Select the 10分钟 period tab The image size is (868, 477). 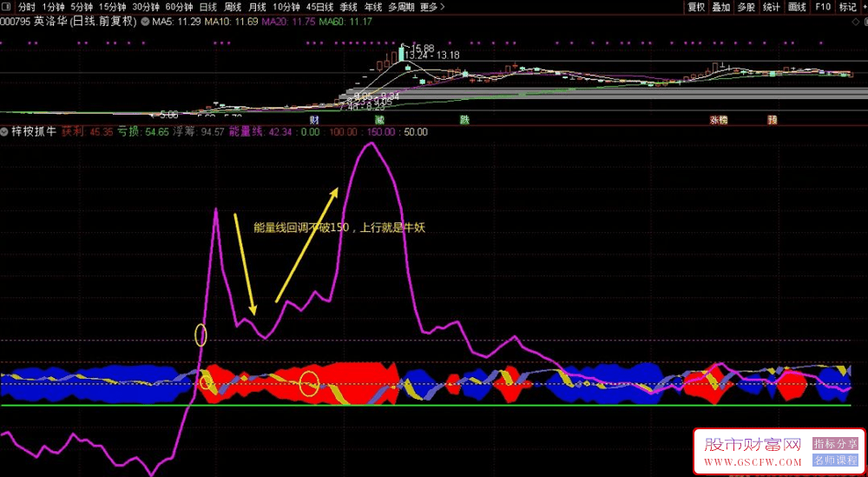pos(286,7)
